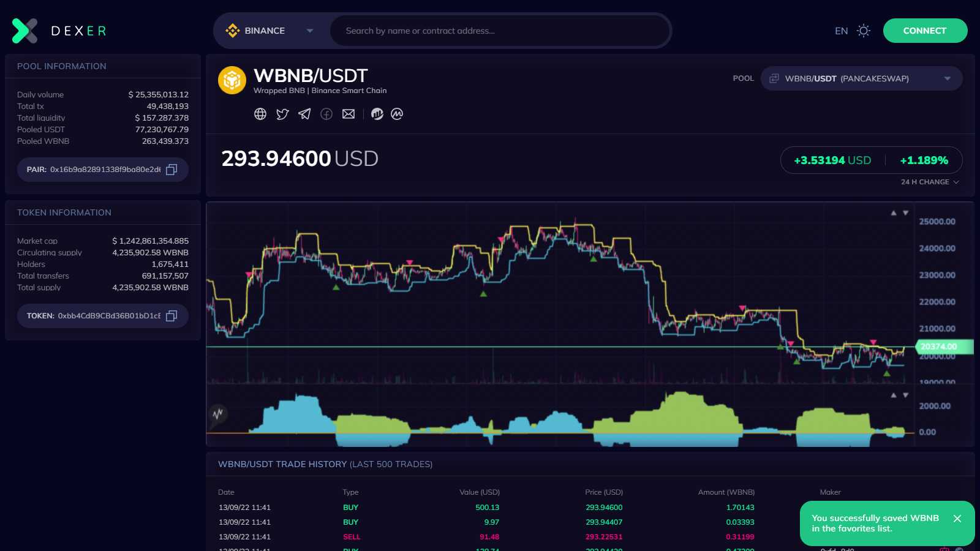980x551 pixels.
Task: Click the WBNB/USDT TRADE HISTORY heading
Action: (325, 464)
